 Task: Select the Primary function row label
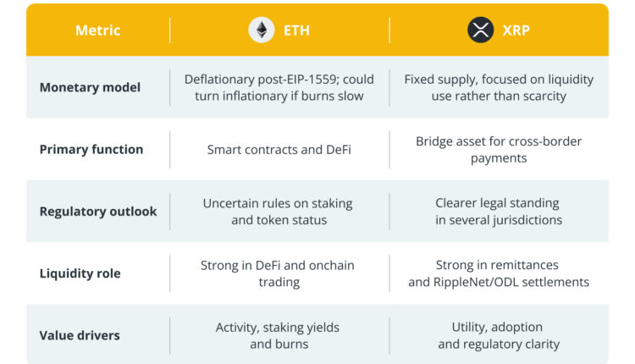91,149
